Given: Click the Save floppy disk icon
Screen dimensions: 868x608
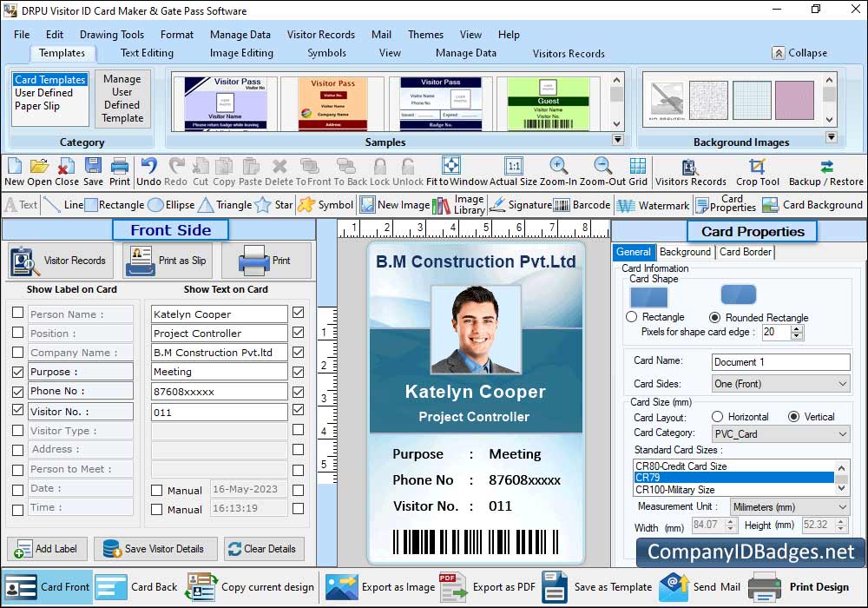Looking at the screenshot, I should click(93, 166).
